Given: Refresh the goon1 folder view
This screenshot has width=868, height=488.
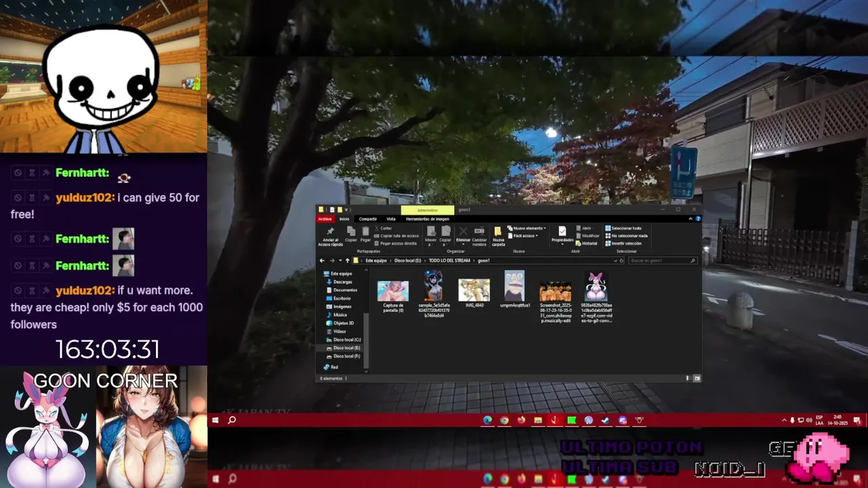Looking at the screenshot, I should click(621, 261).
